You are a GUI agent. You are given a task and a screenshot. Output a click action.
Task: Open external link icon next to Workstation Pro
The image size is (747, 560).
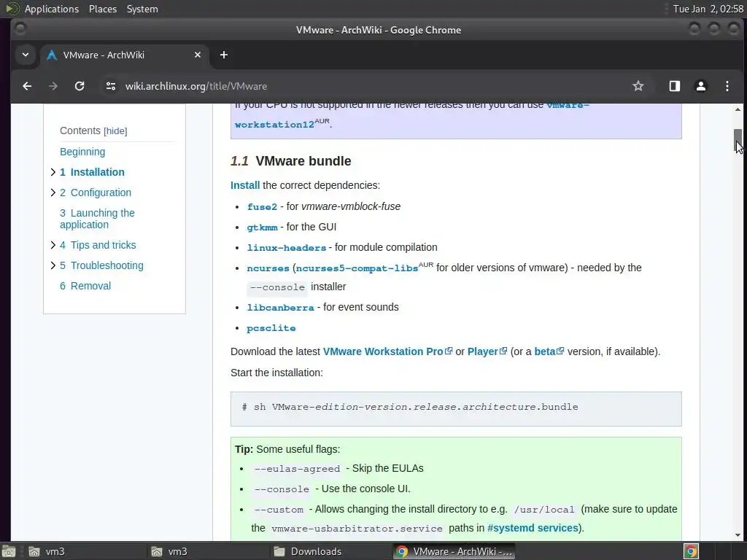click(449, 351)
